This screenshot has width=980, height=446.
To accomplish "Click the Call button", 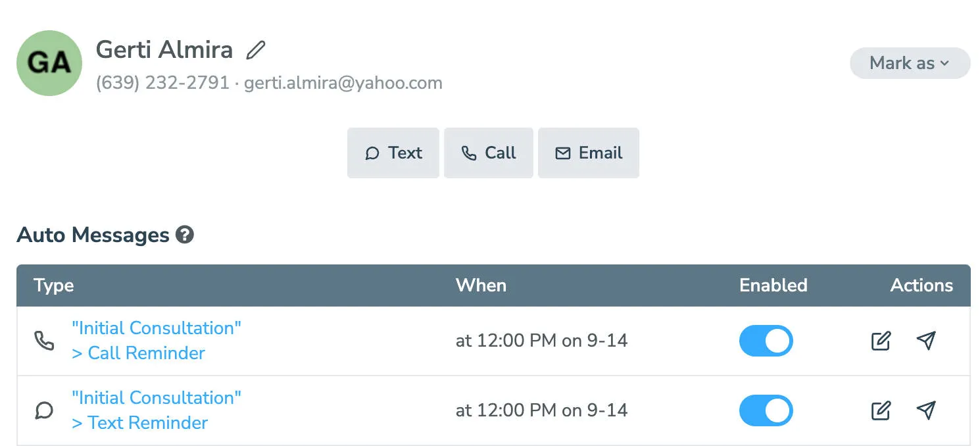I will coord(488,153).
